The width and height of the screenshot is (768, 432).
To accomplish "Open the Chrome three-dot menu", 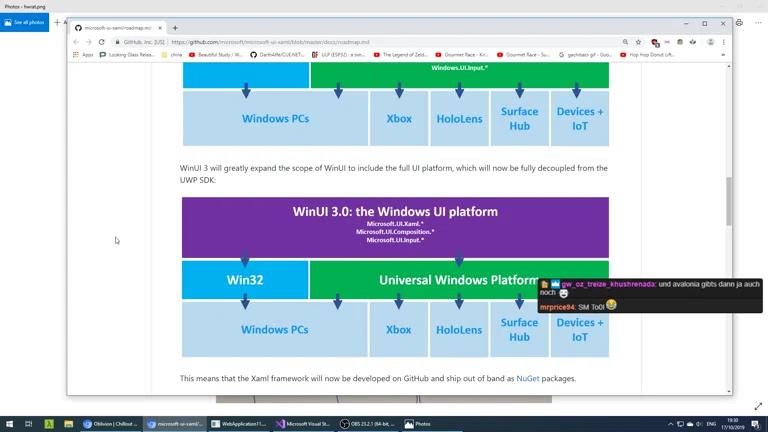I will point(723,42).
